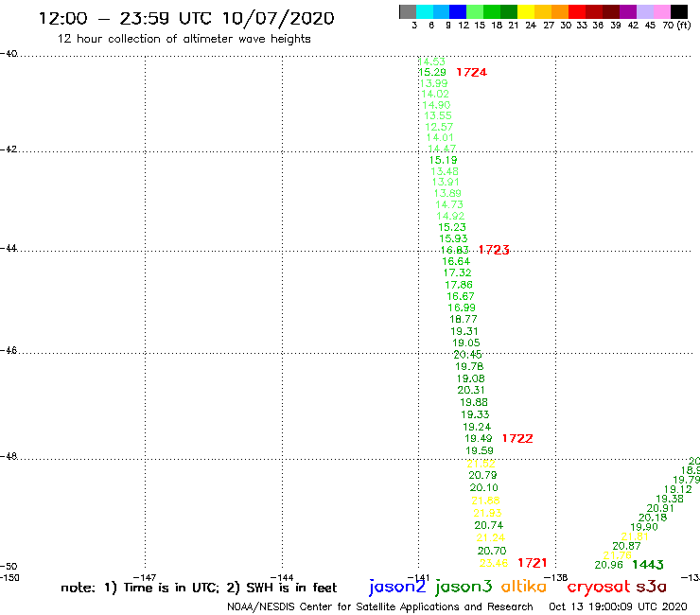Click the jason2 satellite legend label

397,587
